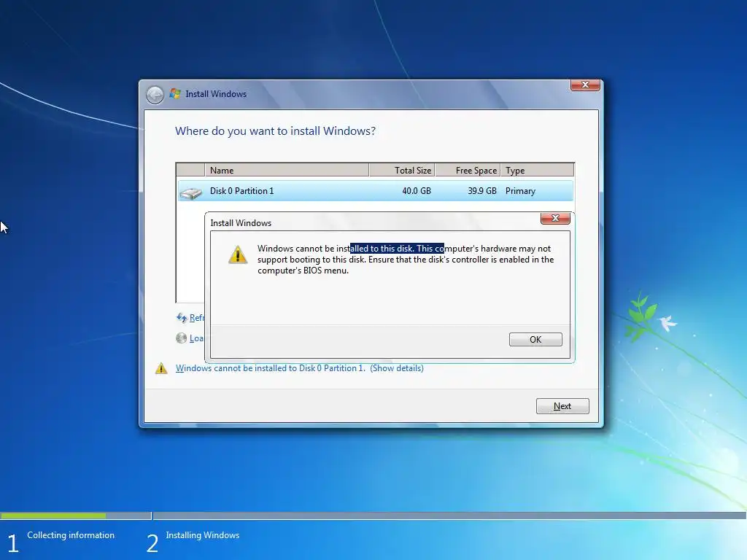747x560 pixels.
Task: Click the Primary type cell
Action: click(520, 191)
